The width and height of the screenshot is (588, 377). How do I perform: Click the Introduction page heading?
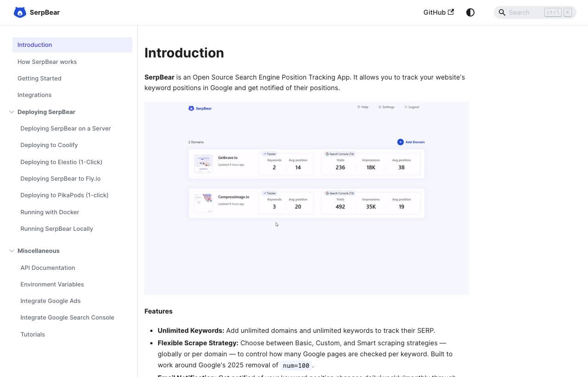click(184, 53)
